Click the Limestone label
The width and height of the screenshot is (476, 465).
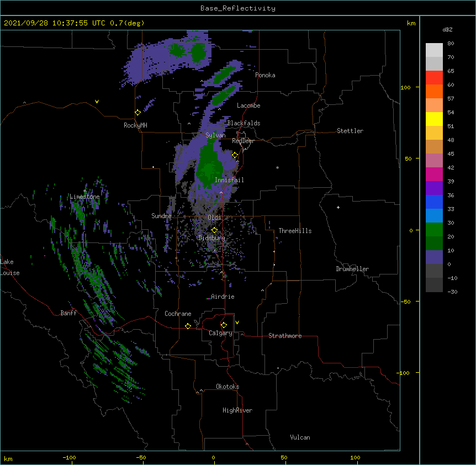[84, 197]
